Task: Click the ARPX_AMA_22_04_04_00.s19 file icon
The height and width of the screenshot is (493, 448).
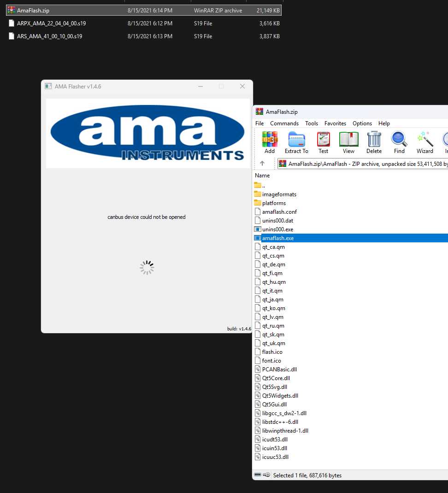Action: point(12,23)
